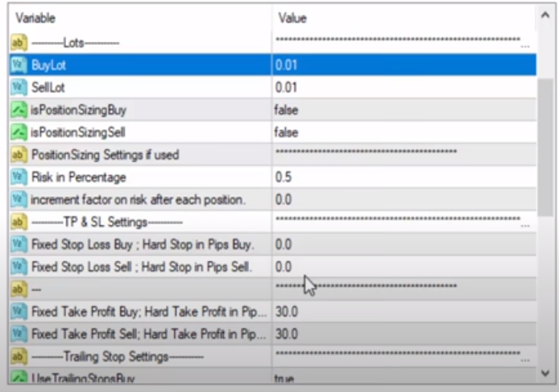This screenshot has width=559, height=392.
Task: Toggle UseTrailingStopsBuy true value
Action: click(284, 378)
